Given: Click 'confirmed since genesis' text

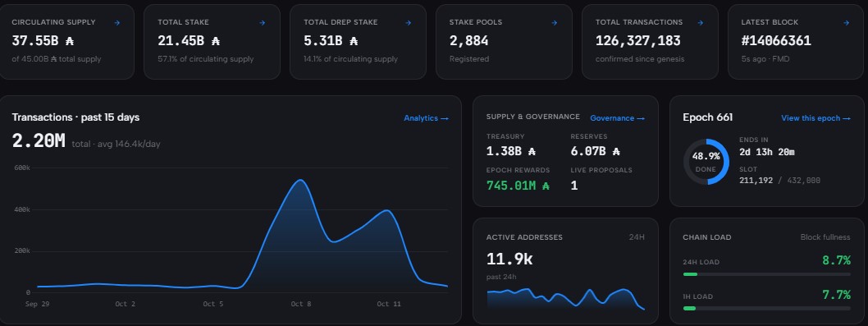Looking at the screenshot, I should 640,59.
